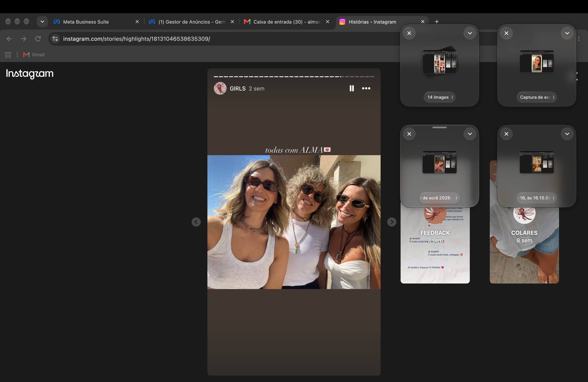Dismiss the 14 Images preview card
Viewport: 588px width, 382px height.
[409, 33]
